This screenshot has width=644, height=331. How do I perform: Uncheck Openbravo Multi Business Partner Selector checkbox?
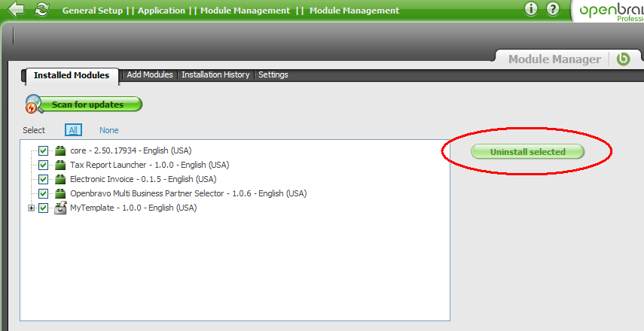(43, 193)
